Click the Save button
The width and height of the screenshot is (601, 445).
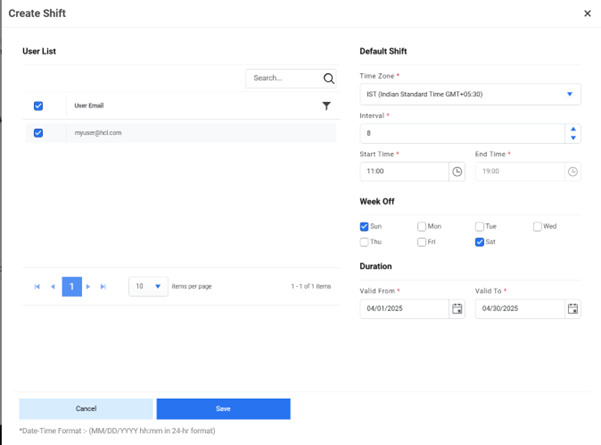coord(223,409)
